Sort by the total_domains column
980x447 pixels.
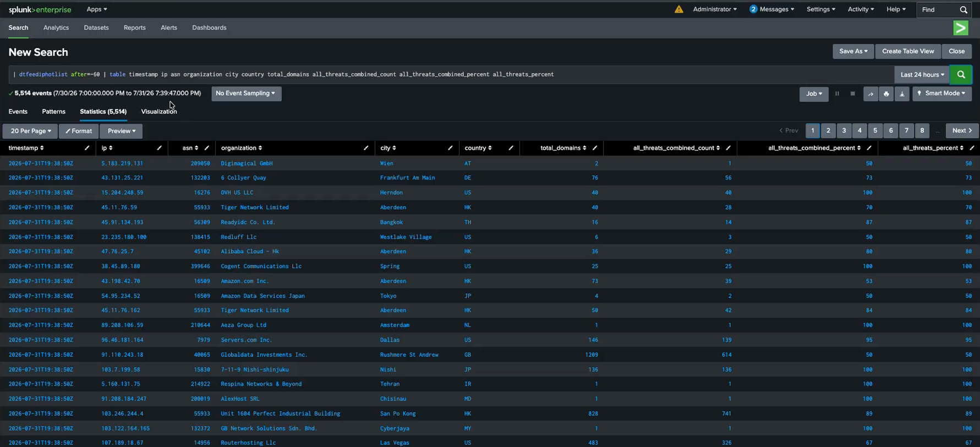[x=563, y=148]
